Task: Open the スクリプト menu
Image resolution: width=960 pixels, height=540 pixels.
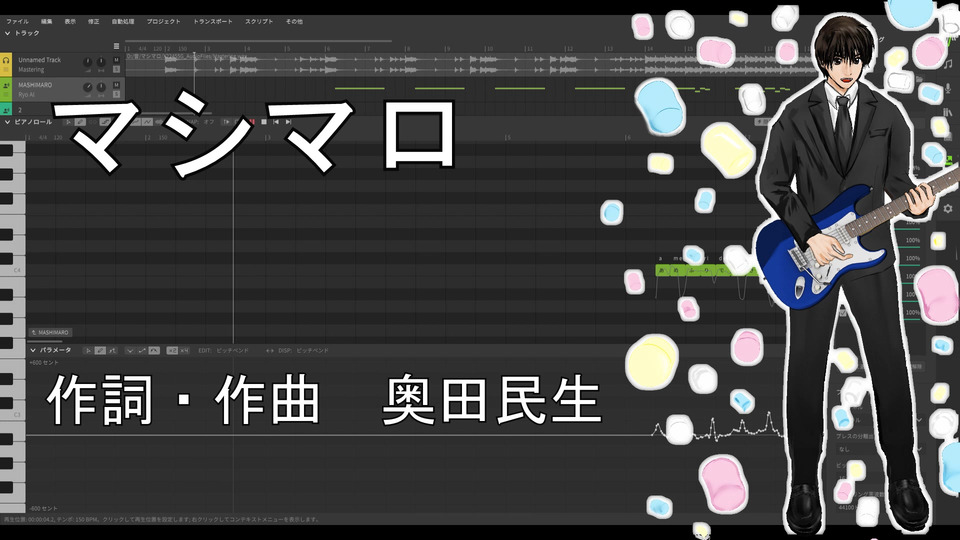Action: point(259,21)
